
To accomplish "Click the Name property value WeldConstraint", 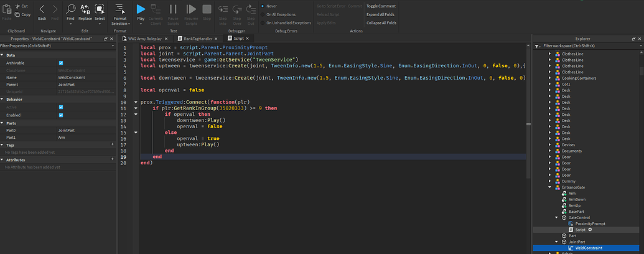I will (72, 77).
